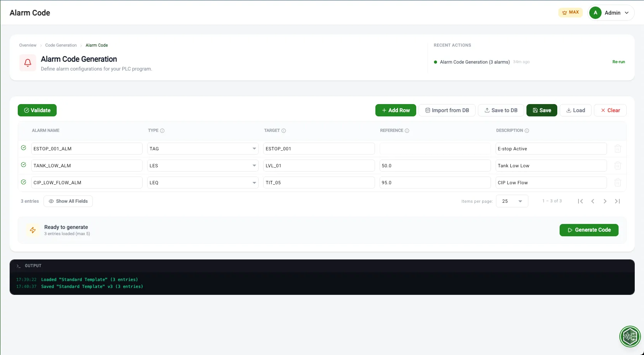The height and width of the screenshot is (355, 644).
Task: Click validation check icon for CIP_LOW_FLOW_ALM
Action: [24, 182]
